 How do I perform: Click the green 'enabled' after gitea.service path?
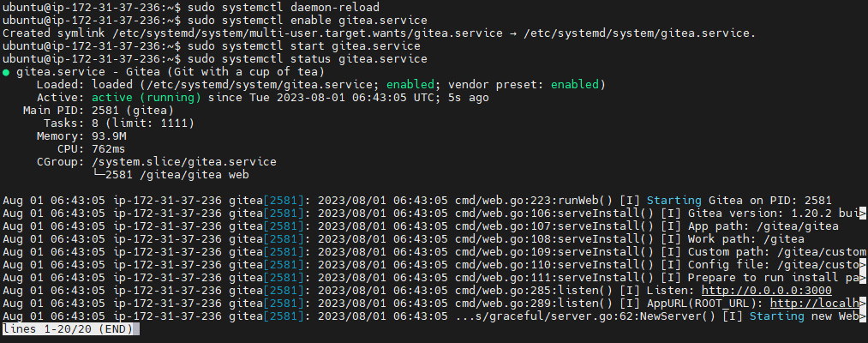click(x=410, y=85)
